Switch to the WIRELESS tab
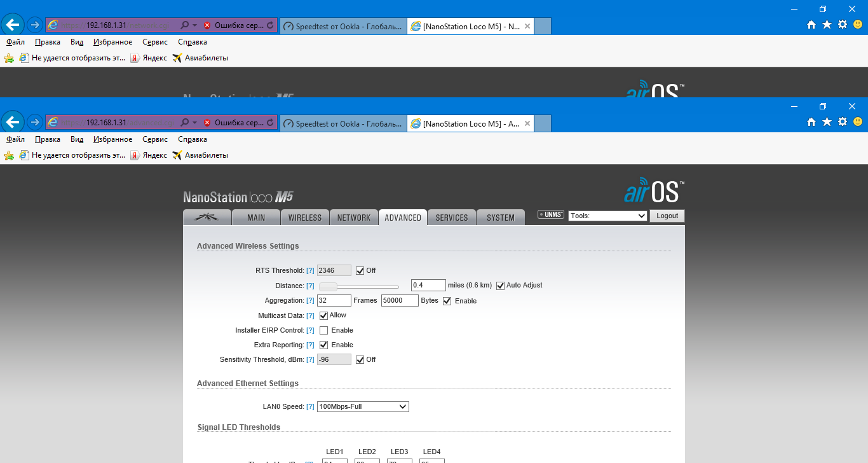The height and width of the screenshot is (463, 868). (x=305, y=218)
